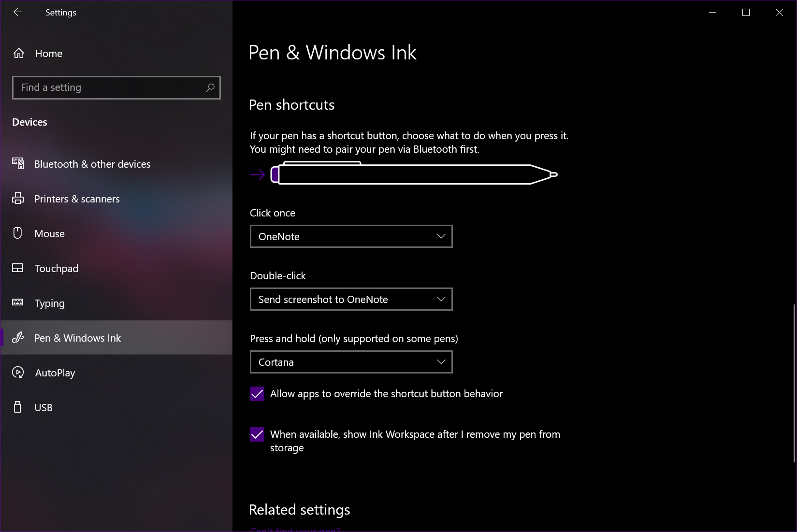Uncheck showing Ink Workspace after removing pen
The width and height of the screenshot is (797, 532).
coord(257,434)
